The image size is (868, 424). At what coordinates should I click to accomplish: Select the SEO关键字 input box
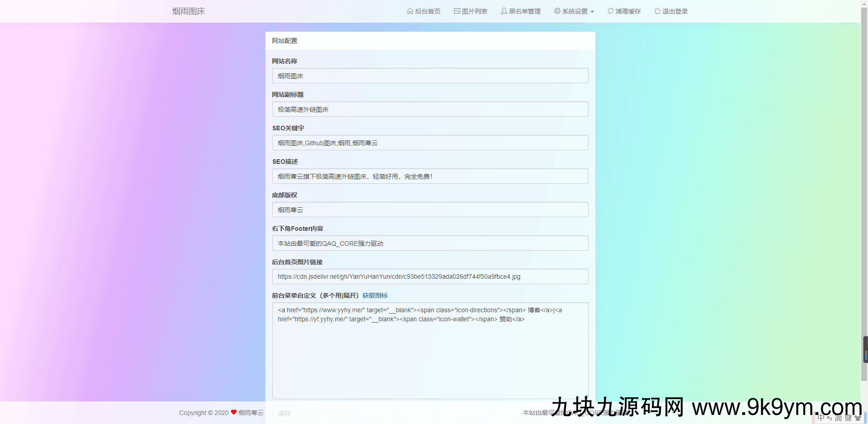(x=430, y=143)
